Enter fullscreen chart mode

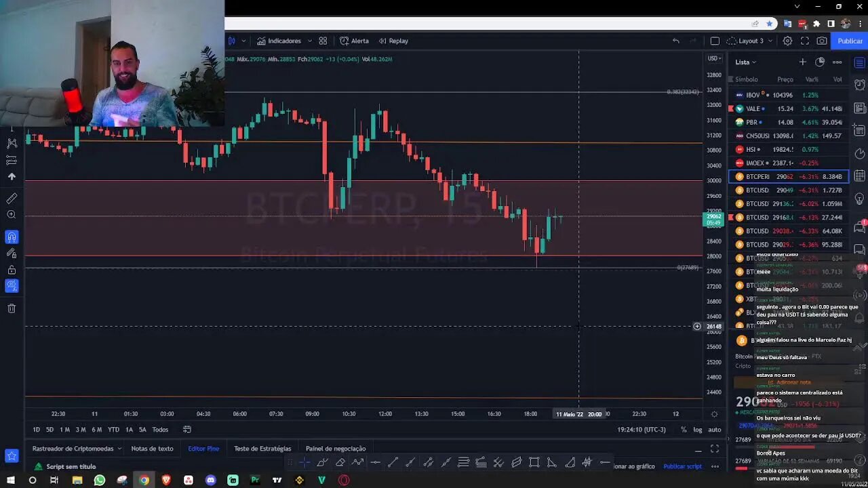[x=805, y=41]
